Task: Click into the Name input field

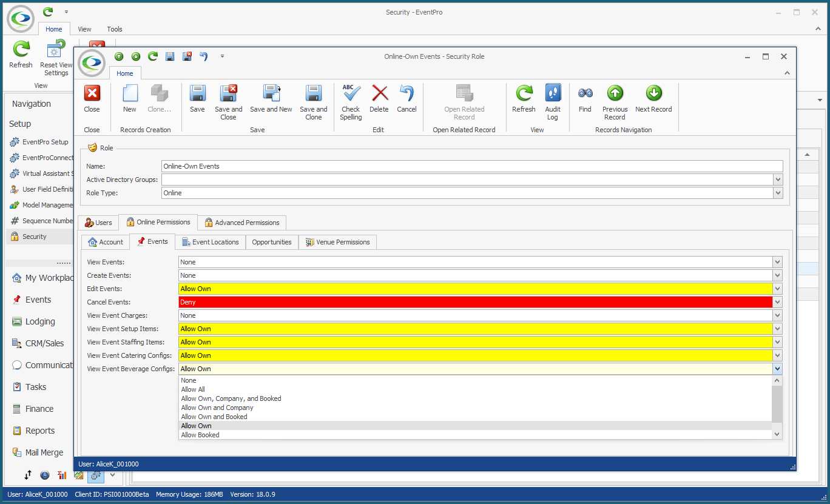Action: pos(472,166)
